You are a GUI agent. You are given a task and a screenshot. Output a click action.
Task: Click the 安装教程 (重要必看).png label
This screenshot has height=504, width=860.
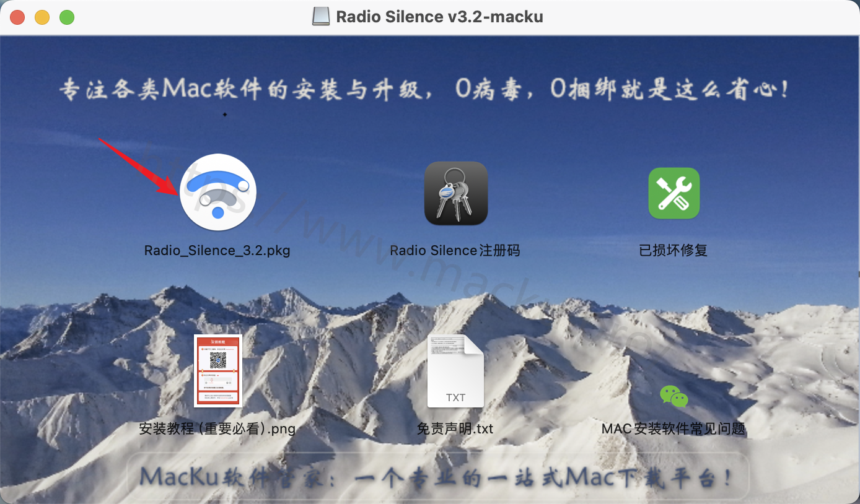click(x=217, y=428)
